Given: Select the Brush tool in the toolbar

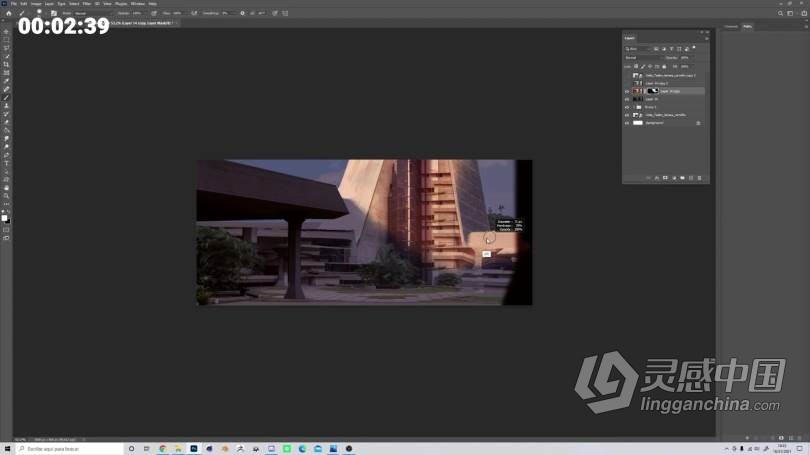Looking at the screenshot, I should (6, 98).
